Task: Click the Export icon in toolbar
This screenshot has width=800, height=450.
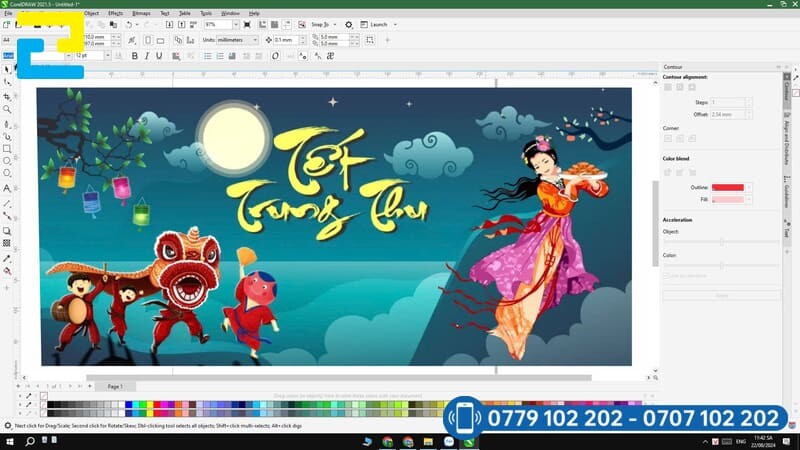Action: click(181, 24)
